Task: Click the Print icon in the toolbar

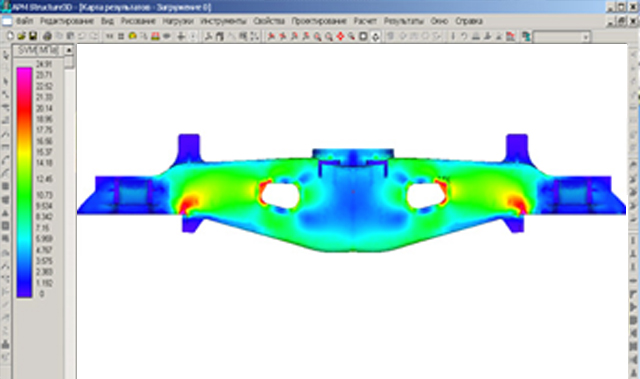Action: coord(47,36)
